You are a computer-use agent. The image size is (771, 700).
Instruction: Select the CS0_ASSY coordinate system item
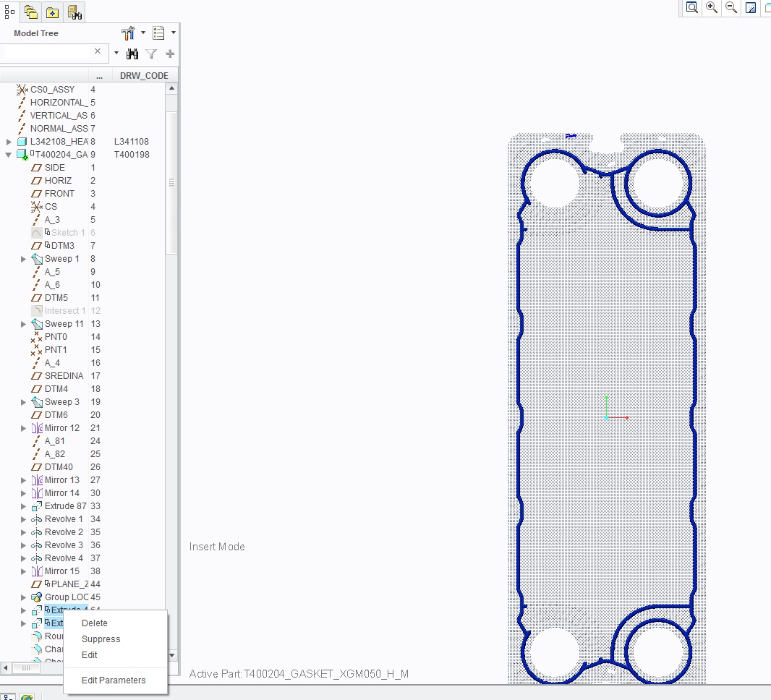pyautogui.click(x=52, y=90)
